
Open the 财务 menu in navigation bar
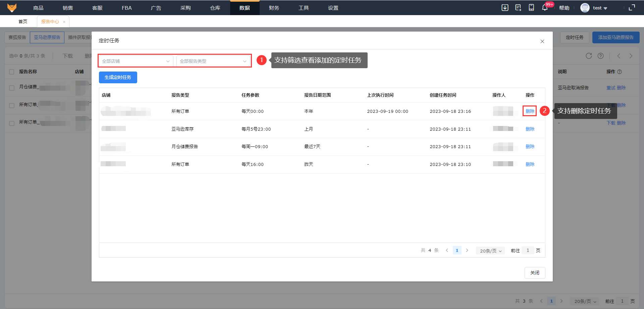click(274, 8)
